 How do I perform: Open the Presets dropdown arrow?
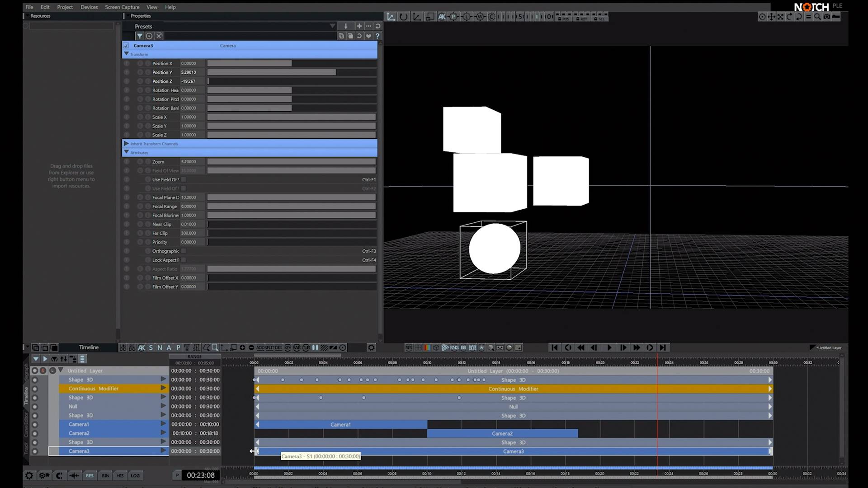tap(332, 26)
